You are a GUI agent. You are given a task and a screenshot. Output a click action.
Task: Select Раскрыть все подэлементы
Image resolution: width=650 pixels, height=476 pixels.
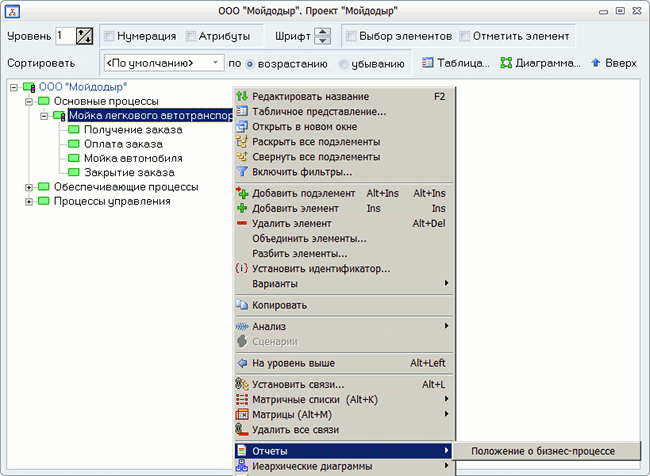(344, 142)
